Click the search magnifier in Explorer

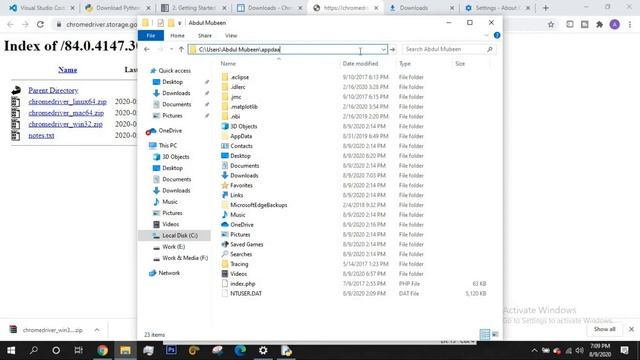pos(490,49)
